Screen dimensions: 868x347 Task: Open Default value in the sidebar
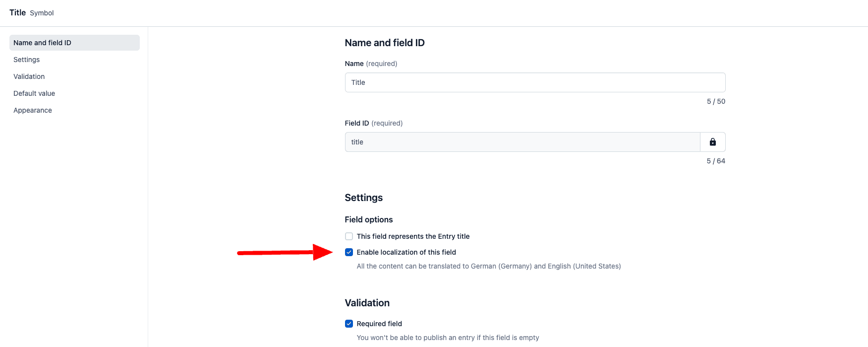[x=34, y=93]
